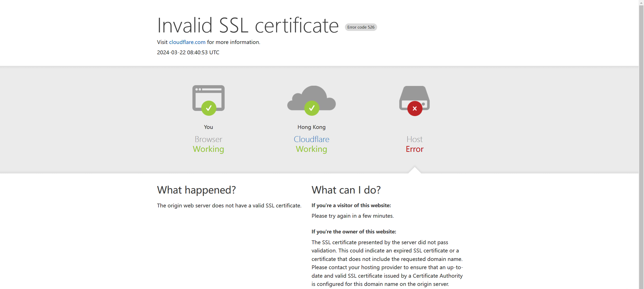Click the browser window icon with green check
This screenshot has height=289, width=644.
click(x=208, y=100)
